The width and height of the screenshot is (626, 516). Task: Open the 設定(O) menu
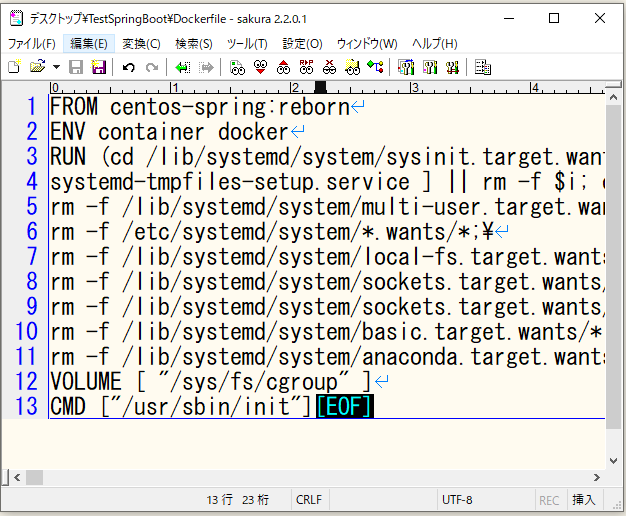tap(302, 44)
